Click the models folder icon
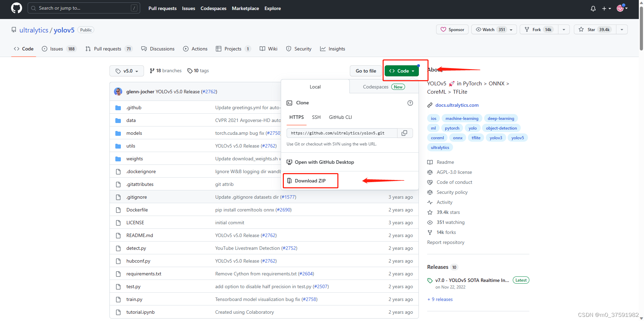 (x=118, y=133)
